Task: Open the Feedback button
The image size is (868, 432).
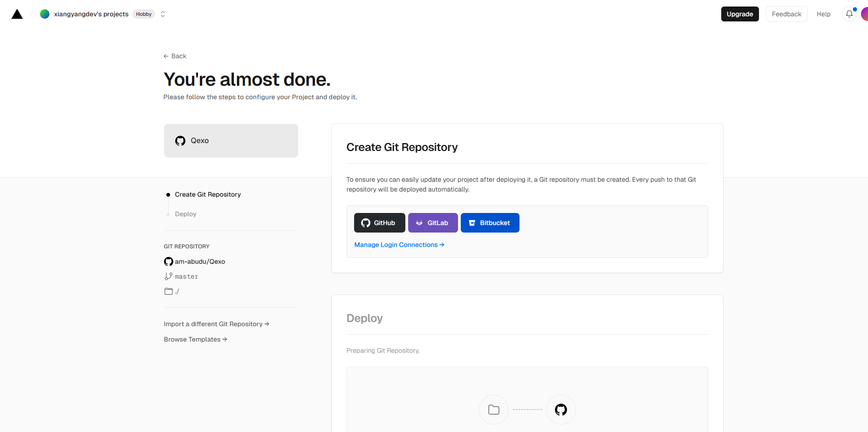Action: point(786,14)
